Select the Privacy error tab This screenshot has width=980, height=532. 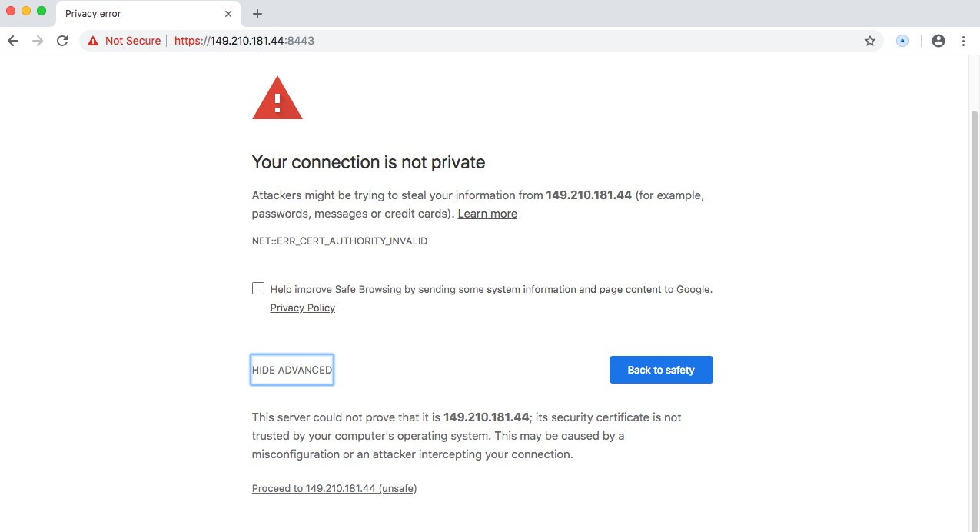pos(138,14)
